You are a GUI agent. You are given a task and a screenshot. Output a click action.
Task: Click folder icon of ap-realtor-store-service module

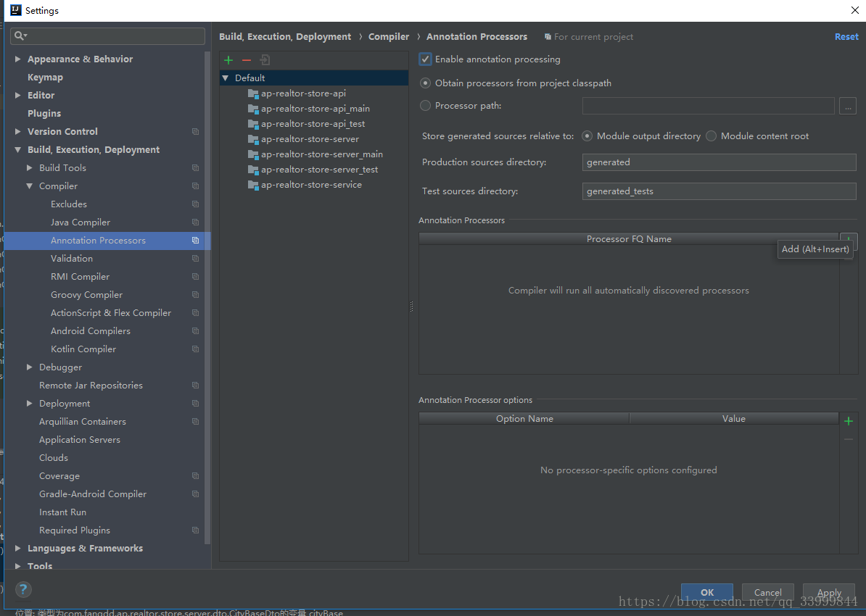(x=253, y=185)
